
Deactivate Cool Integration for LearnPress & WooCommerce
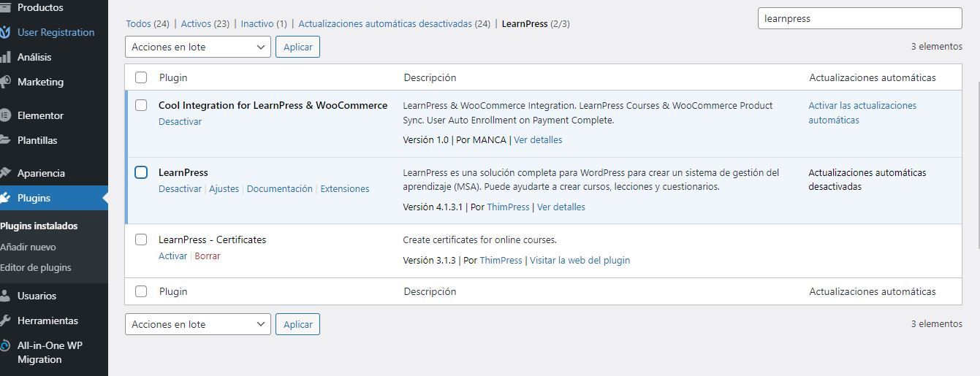tap(180, 121)
